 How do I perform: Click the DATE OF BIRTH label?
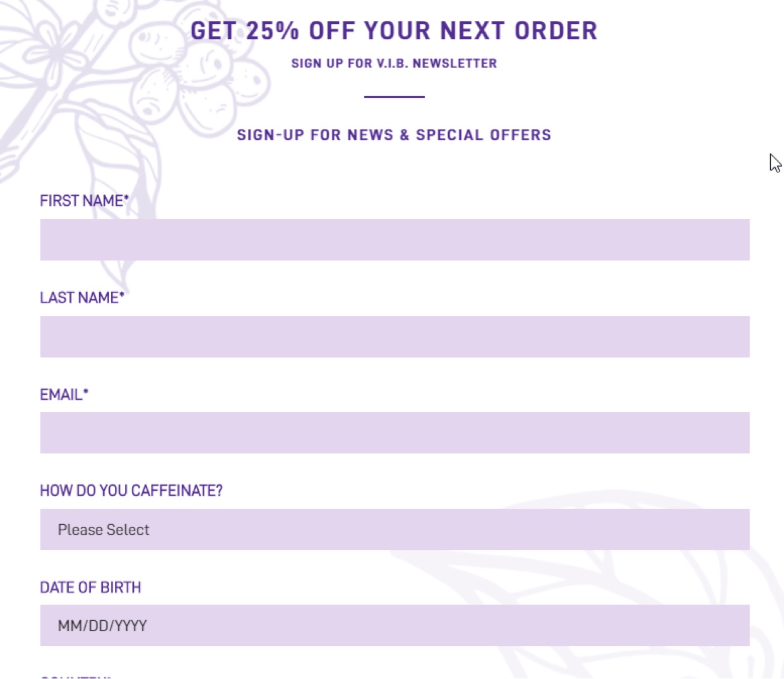[x=90, y=587]
